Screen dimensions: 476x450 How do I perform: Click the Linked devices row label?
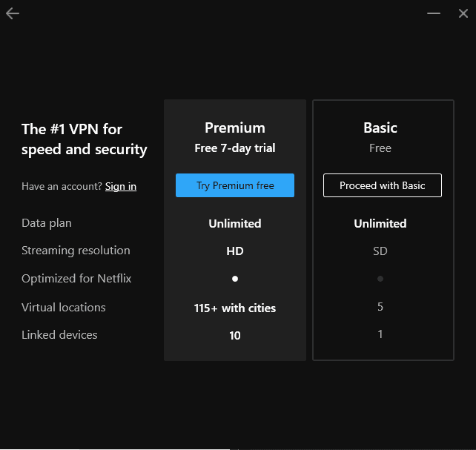click(x=59, y=335)
